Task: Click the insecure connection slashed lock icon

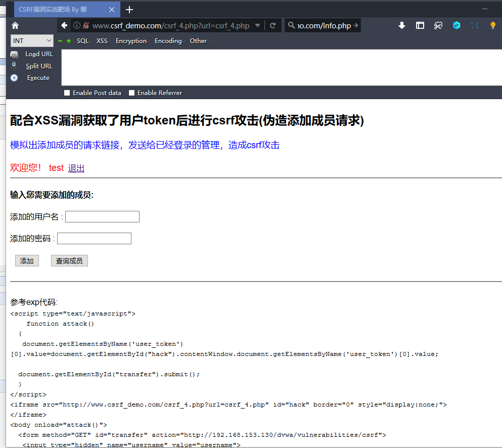Action: [x=86, y=26]
